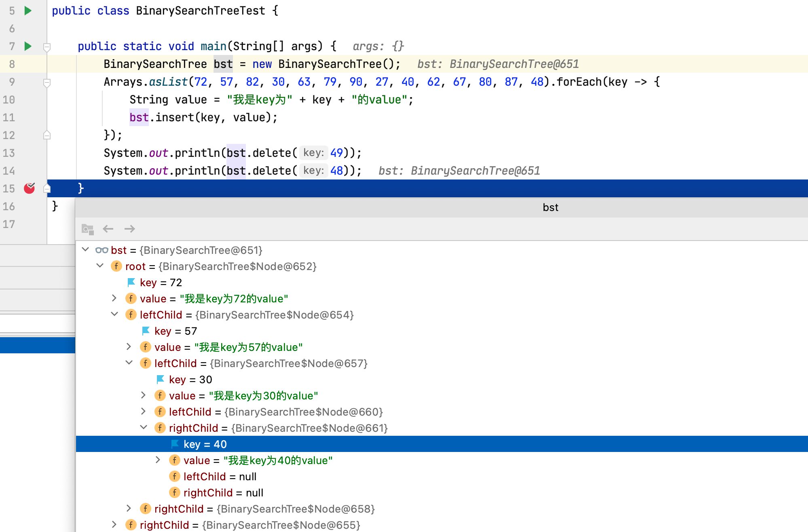
Task: Fold the lambda block at line 9
Action: [x=47, y=82]
